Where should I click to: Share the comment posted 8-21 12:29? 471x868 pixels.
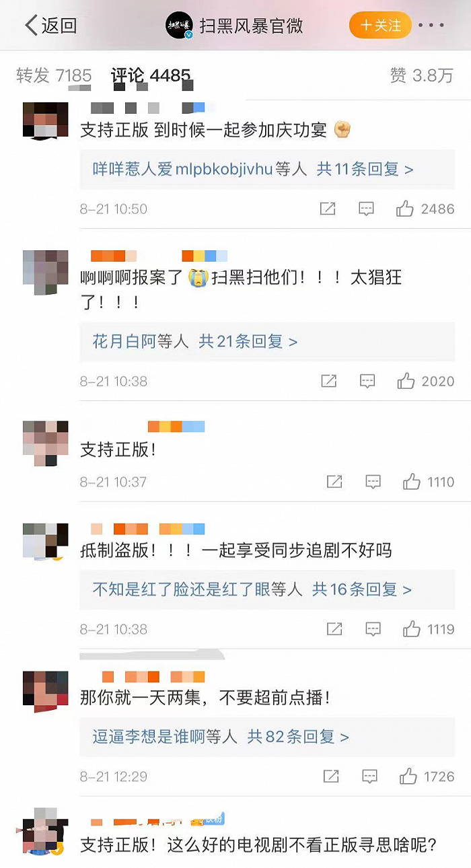(x=331, y=777)
